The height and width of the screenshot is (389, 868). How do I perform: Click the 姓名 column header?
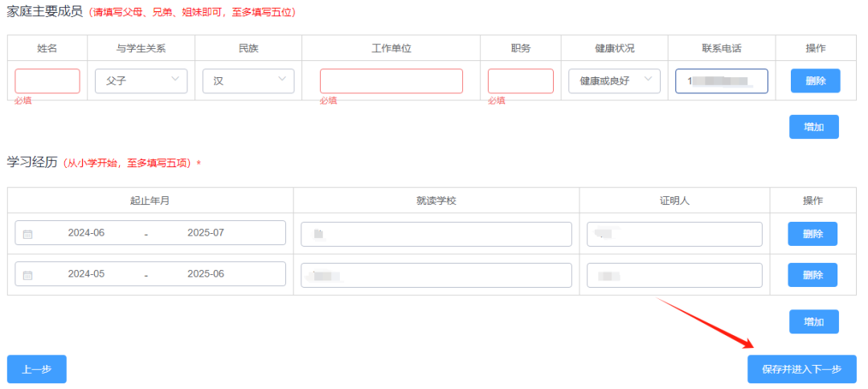pyautogui.click(x=47, y=48)
